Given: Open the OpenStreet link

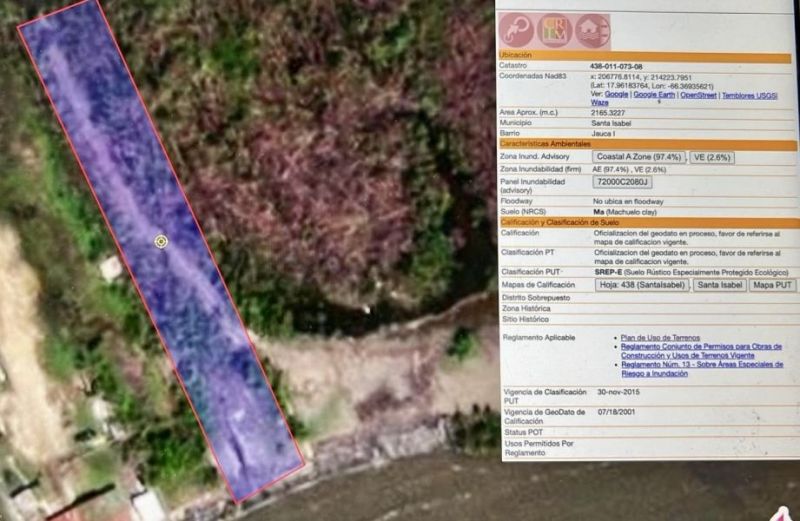Looking at the screenshot, I should pos(699,95).
